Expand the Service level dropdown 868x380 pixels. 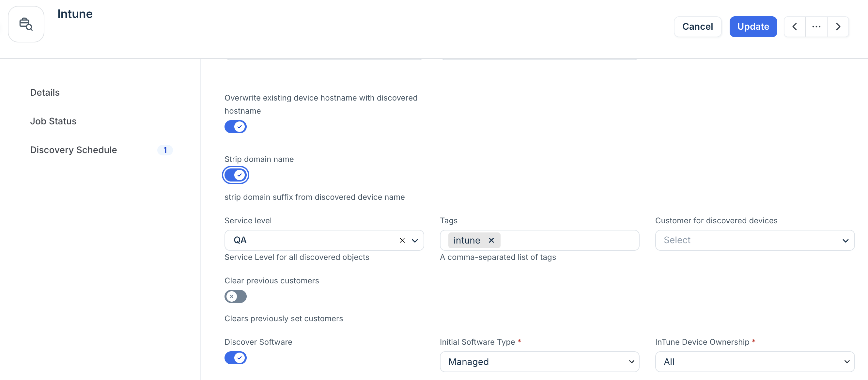[x=415, y=240]
